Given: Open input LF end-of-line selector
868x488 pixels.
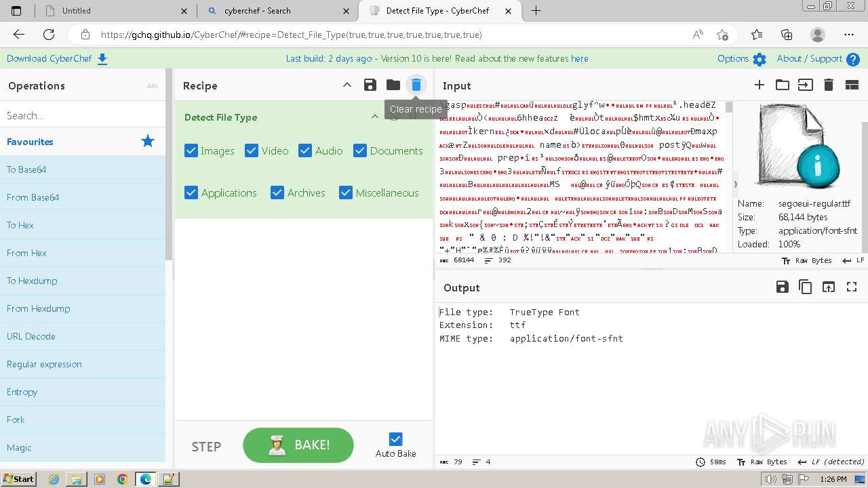Looking at the screenshot, I should [x=854, y=260].
